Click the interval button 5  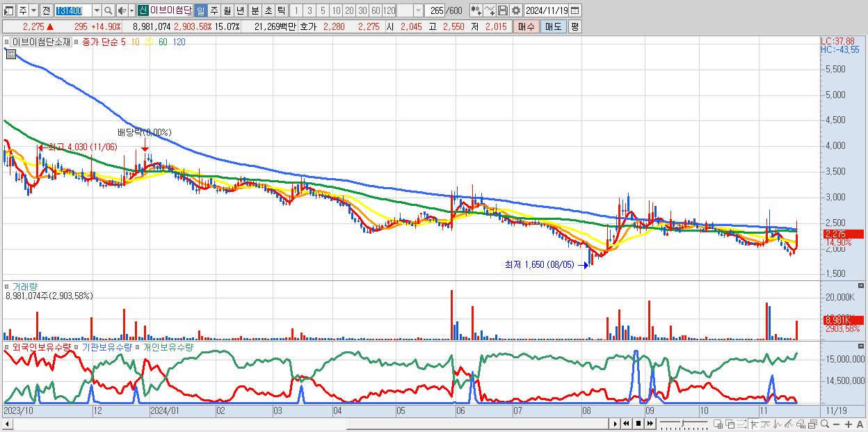322,10
